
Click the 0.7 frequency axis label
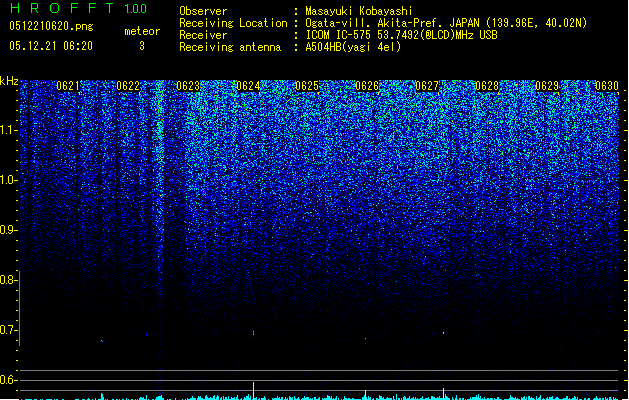8,330
